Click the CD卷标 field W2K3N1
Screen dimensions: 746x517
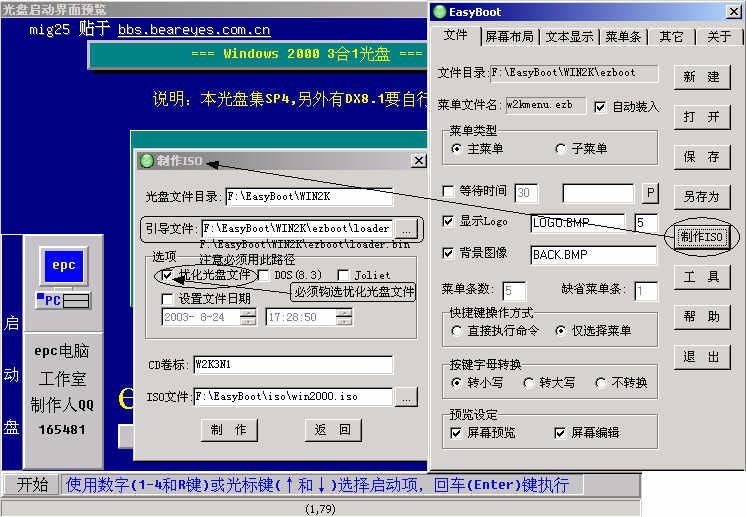(293, 365)
